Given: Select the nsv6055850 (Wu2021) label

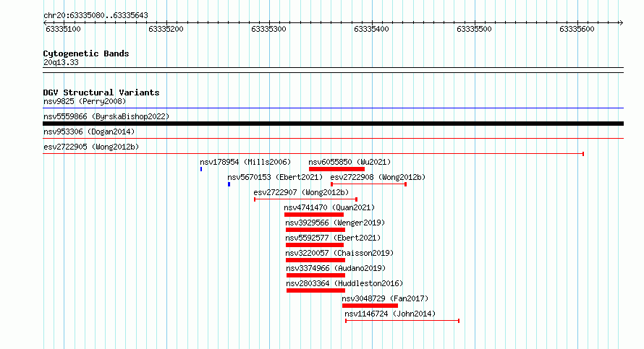Looking at the screenshot, I should click(x=349, y=162).
